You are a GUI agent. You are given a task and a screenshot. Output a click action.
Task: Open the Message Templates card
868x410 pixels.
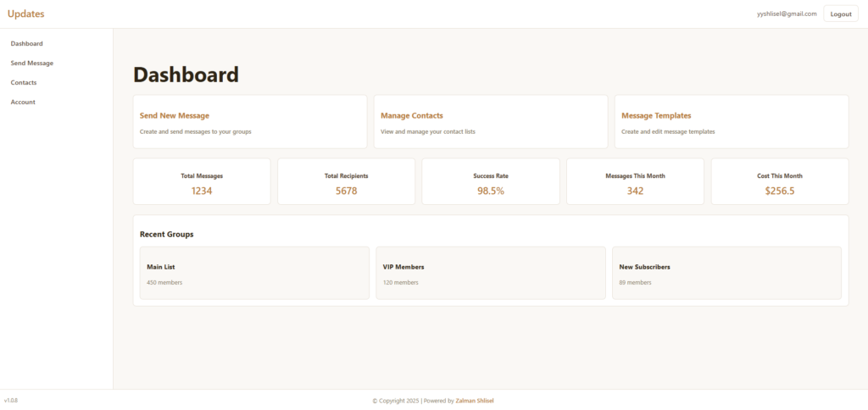pyautogui.click(x=731, y=122)
